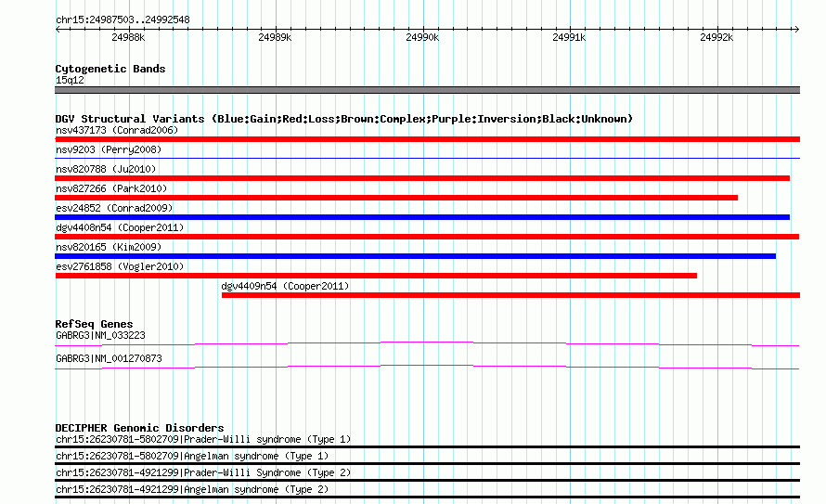Open the esv2761858 (Vogler2010) label
The height and width of the screenshot is (504, 826).
point(120,266)
